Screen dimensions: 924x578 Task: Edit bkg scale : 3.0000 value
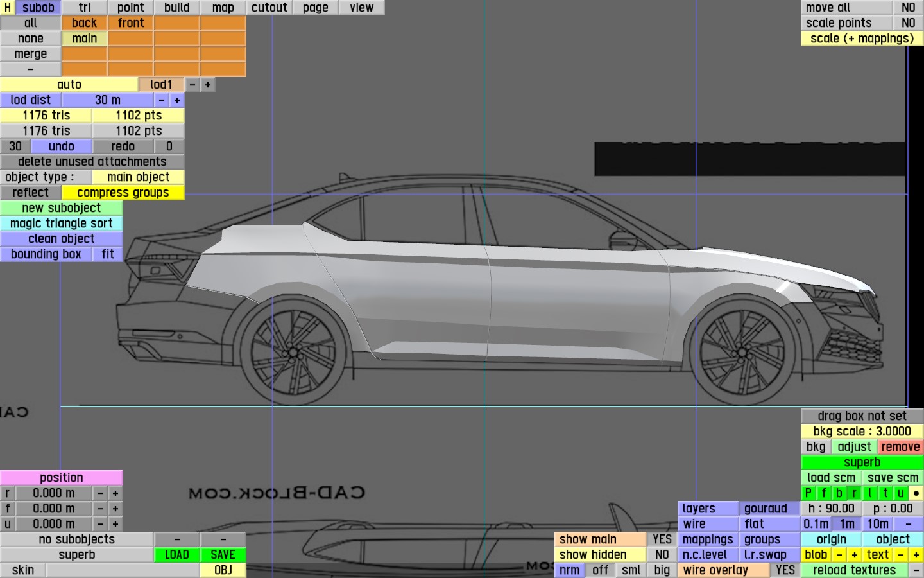click(x=862, y=432)
